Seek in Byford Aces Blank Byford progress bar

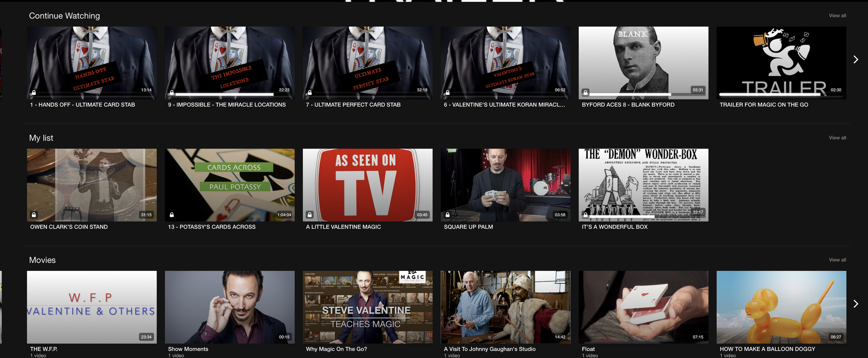643,94
